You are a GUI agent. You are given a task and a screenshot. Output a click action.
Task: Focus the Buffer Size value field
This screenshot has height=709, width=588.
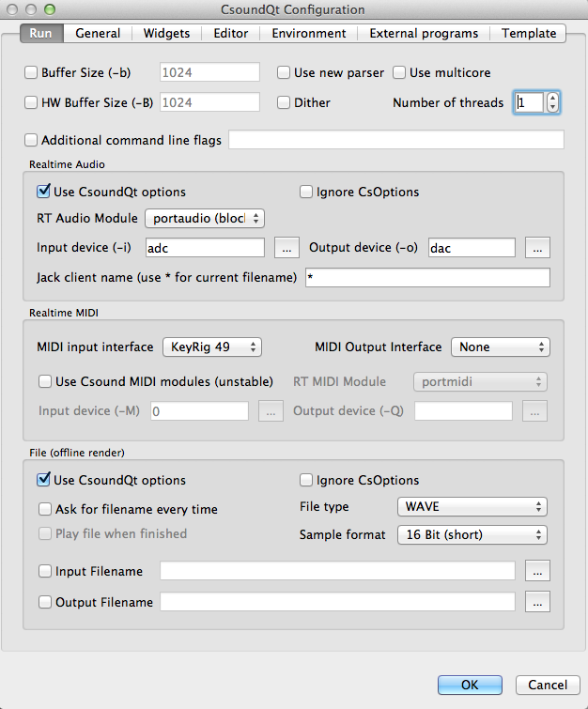[209, 72]
